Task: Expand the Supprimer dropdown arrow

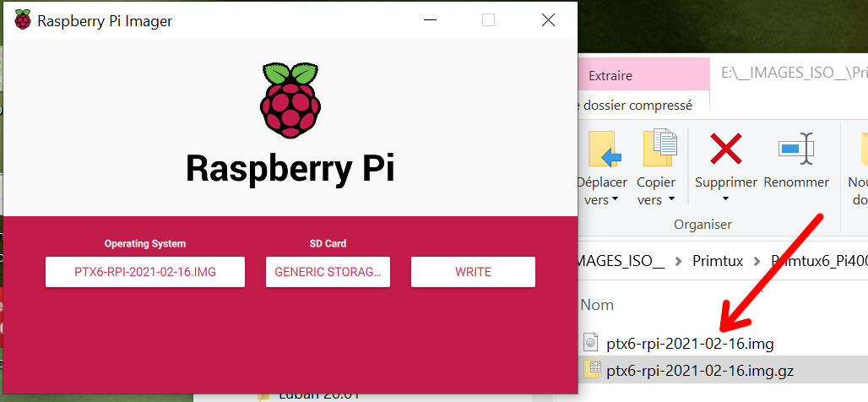Action: pos(726,198)
